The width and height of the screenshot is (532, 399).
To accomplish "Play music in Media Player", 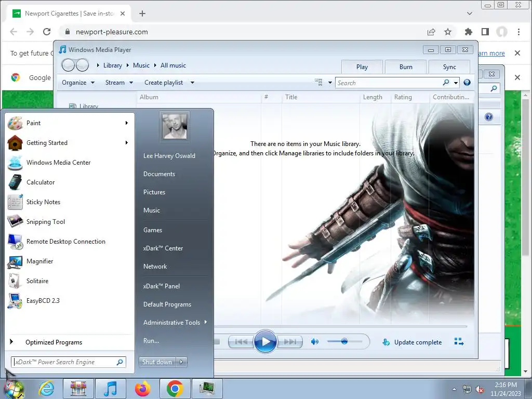I will pyautogui.click(x=265, y=342).
